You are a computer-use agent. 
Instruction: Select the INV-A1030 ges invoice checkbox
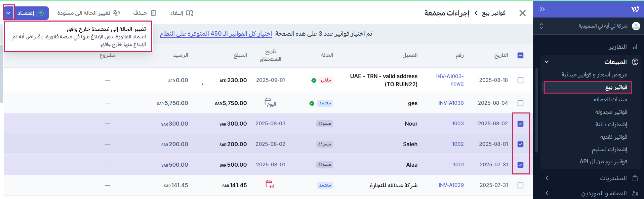(x=520, y=103)
